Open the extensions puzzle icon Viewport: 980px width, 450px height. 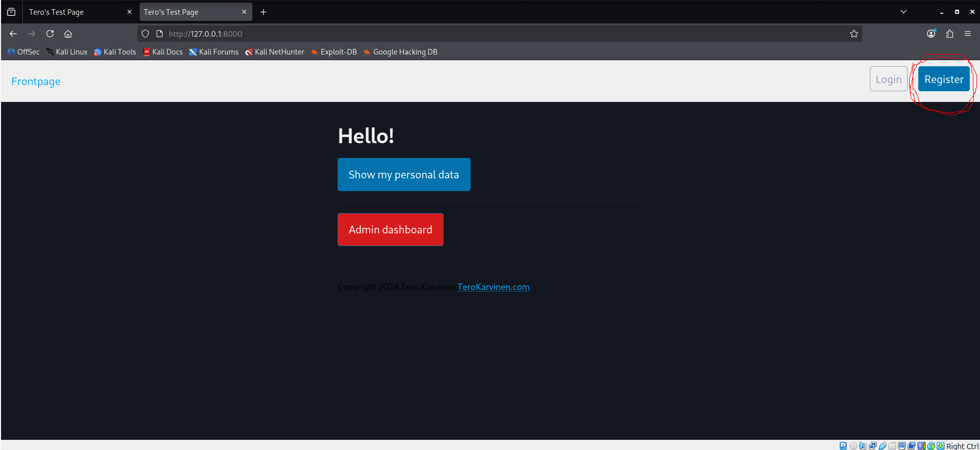(949, 34)
